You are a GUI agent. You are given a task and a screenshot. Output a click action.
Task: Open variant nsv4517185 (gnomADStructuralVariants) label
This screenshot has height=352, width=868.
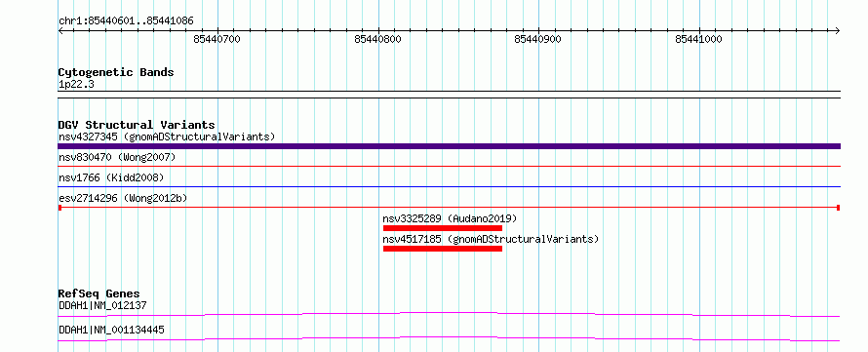pos(491,239)
